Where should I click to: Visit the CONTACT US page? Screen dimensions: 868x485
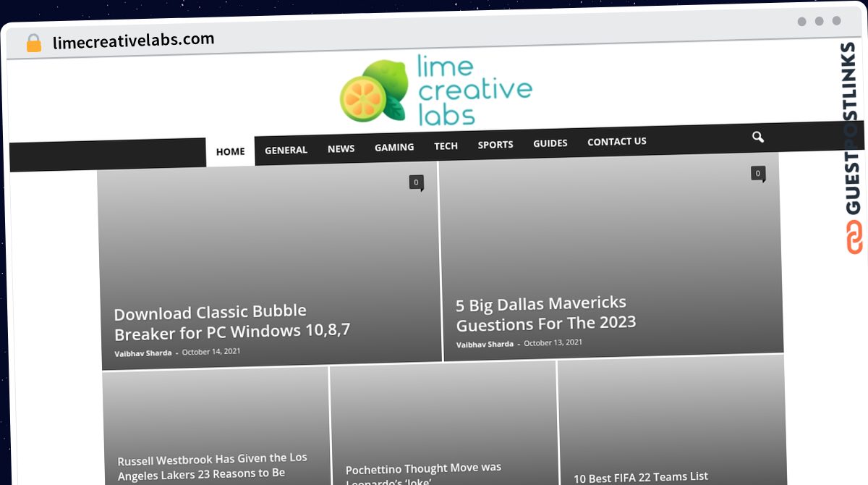pos(617,141)
